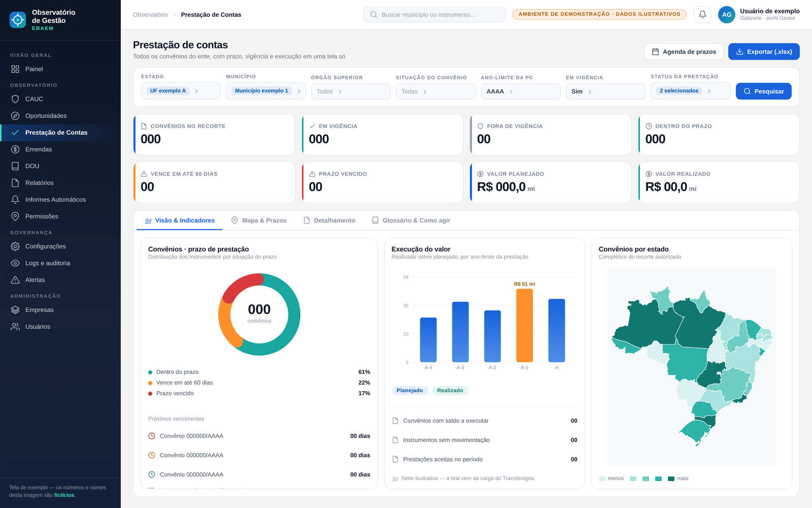Image resolution: width=812 pixels, height=508 pixels.
Task: Click Prestações aceitas no período row
Action: [485, 459]
